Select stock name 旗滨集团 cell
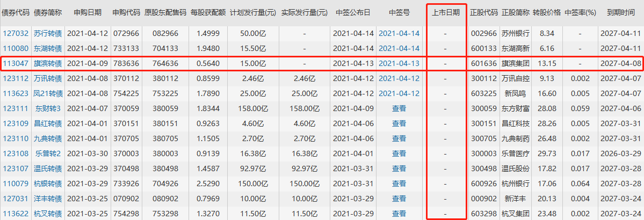Screen dimensions: 644x220 pyautogui.click(x=516, y=64)
